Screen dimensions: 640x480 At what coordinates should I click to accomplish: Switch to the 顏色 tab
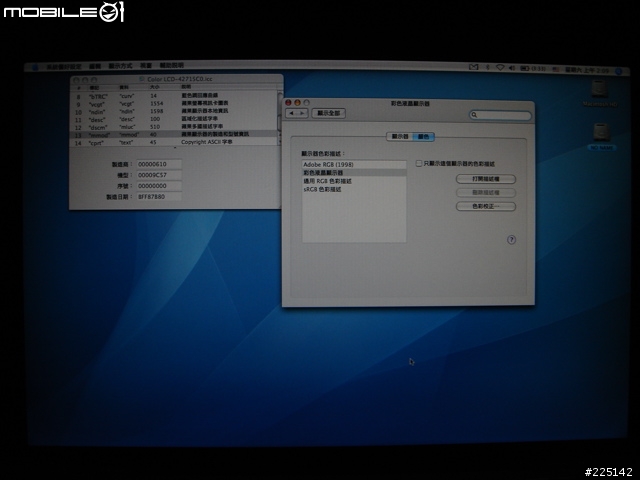tap(423, 137)
